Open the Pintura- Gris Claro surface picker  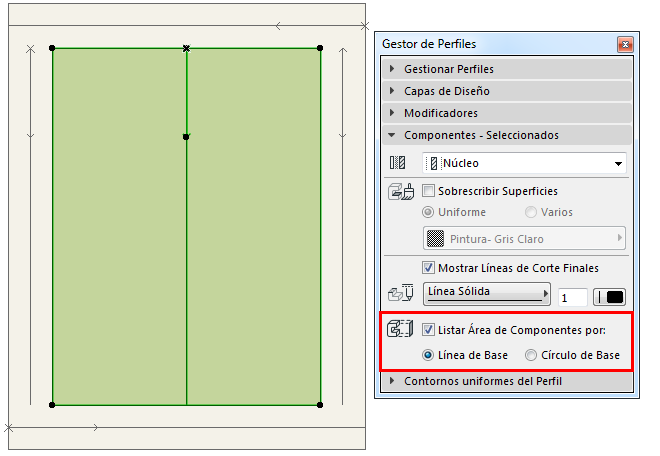point(524,239)
